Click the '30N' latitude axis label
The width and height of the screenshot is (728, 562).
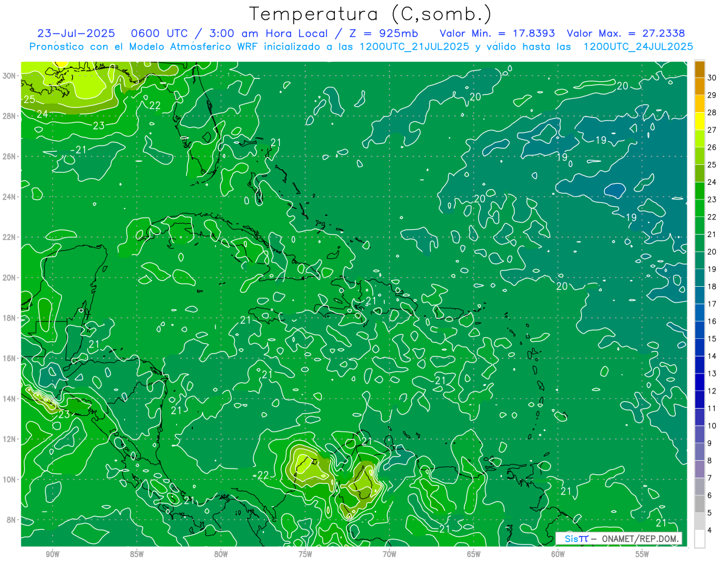pyautogui.click(x=10, y=76)
